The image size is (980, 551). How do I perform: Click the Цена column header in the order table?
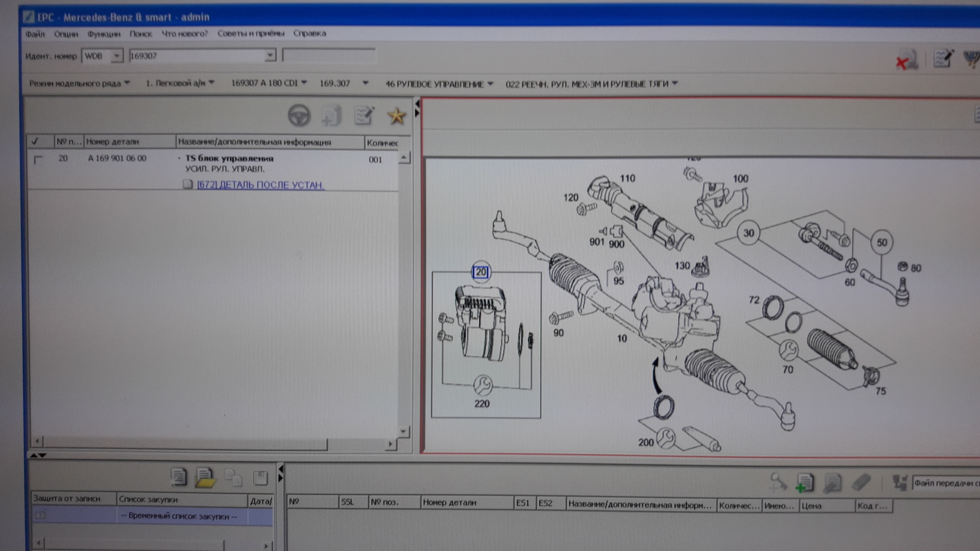pos(827,506)
